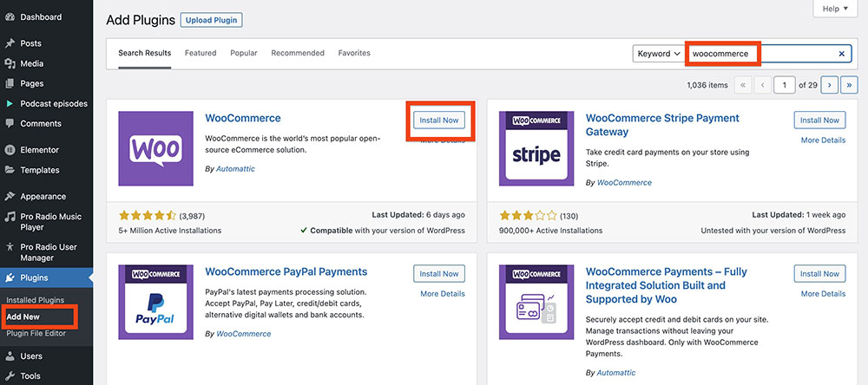Click the Pro Radio User Manager icon
The image size is (868, 385).
tap(10, 247)
